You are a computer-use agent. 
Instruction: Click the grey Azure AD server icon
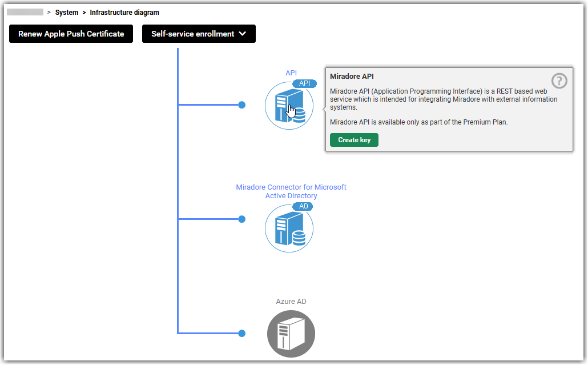coord(291,334)
